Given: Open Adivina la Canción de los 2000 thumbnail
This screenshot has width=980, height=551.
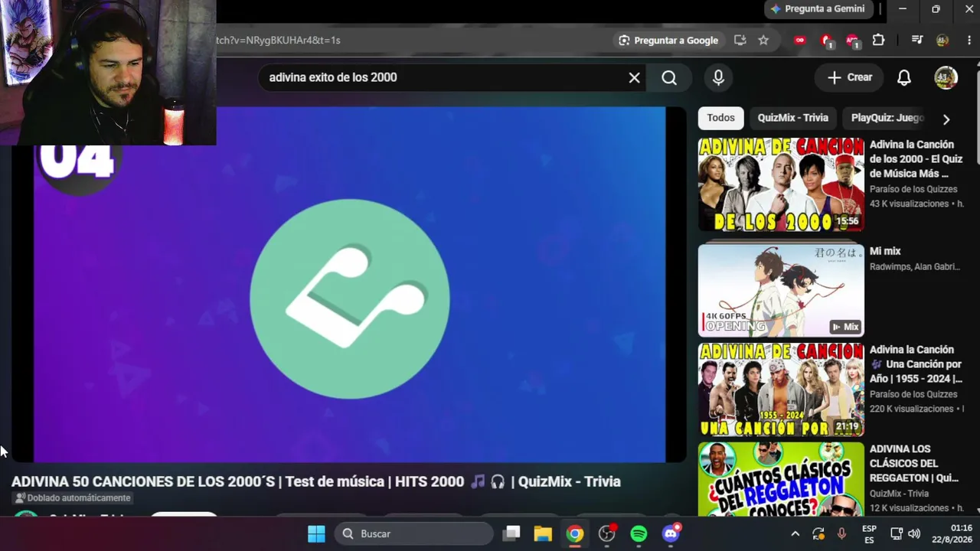Looking at the screenshot, I should pyautogui.click(x=781, y=184).
